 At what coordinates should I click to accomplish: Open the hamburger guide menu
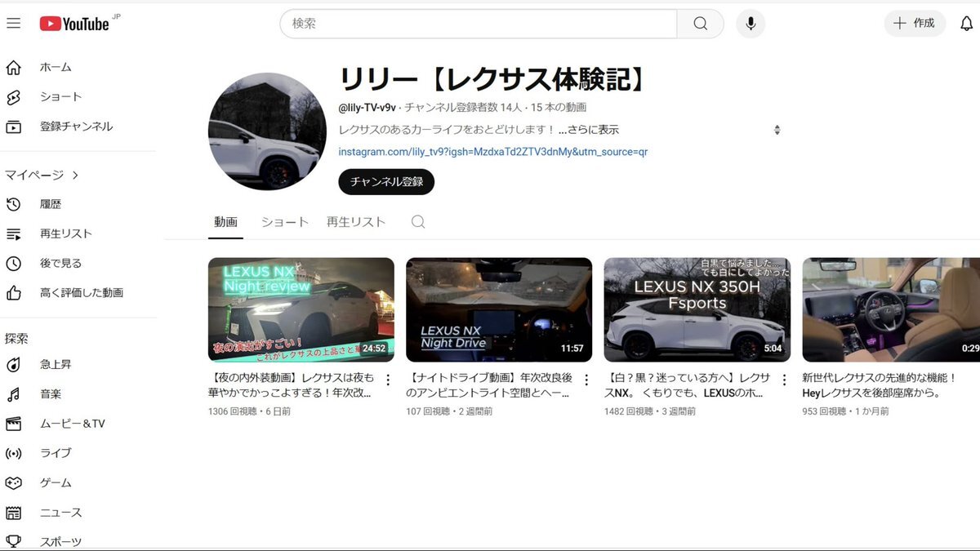pos(13,24)
